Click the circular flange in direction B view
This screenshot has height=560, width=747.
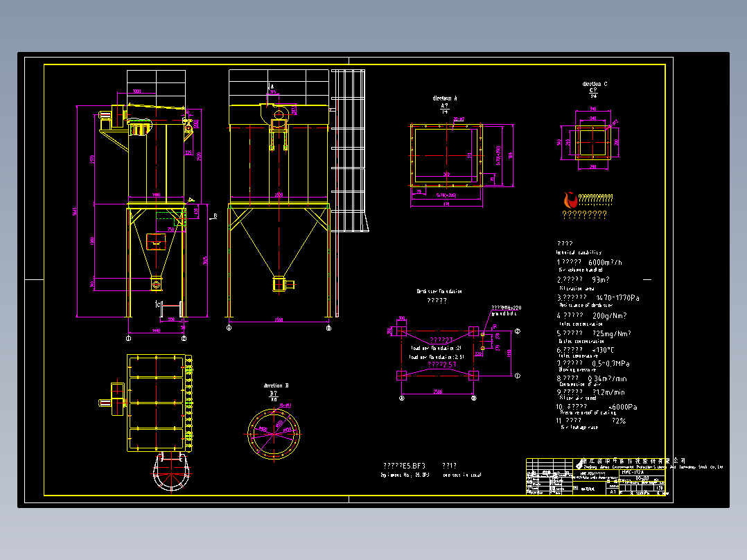pyautogui.click(x=274, y=434)
